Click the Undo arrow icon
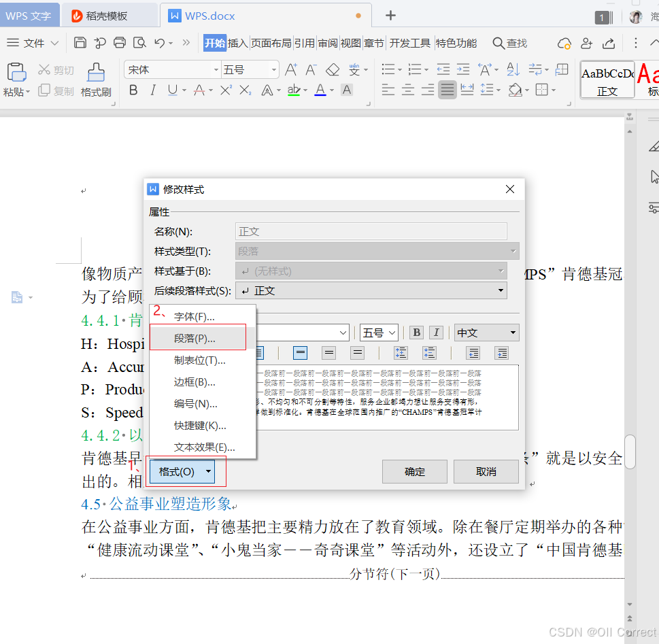Image resolution: width=659 pixels, height=644 pixels. click(159, 42)
